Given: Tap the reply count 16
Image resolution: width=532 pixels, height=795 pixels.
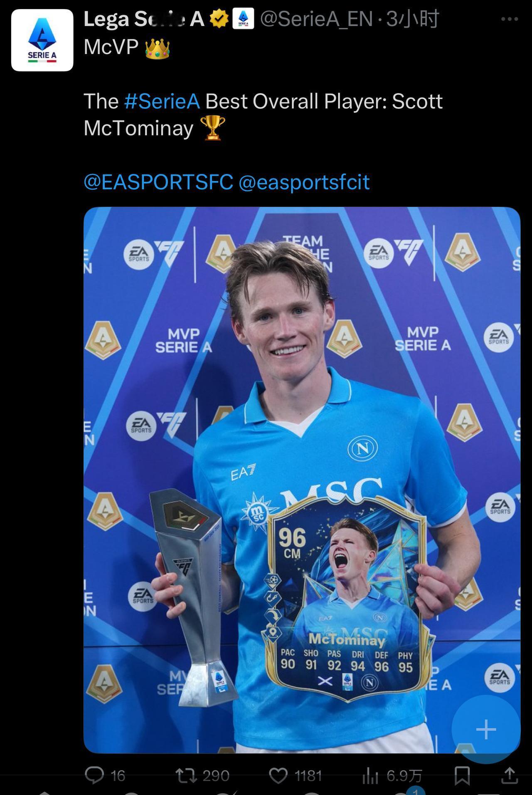Looking at the screenshot, I should (x=118, y=776).
